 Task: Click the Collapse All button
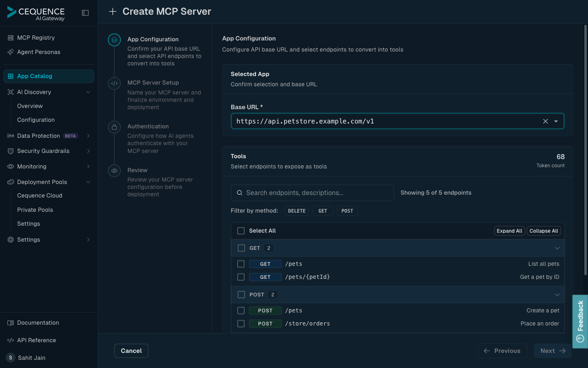tap(543, 231)
